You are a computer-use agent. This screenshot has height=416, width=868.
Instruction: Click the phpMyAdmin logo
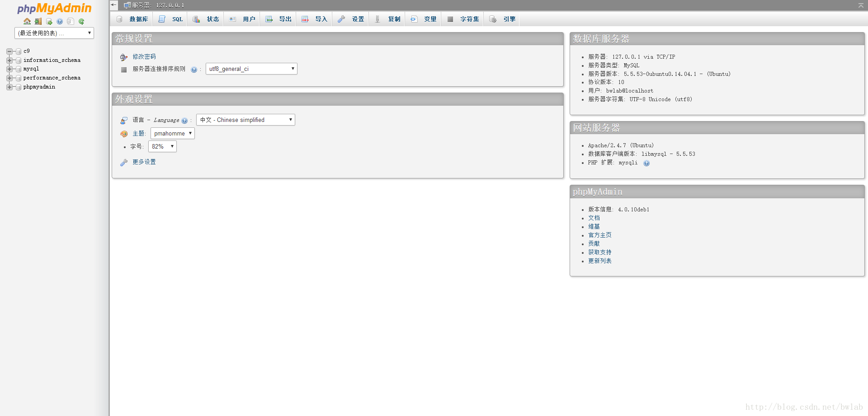pyautogui.click(x=54, y=8)
